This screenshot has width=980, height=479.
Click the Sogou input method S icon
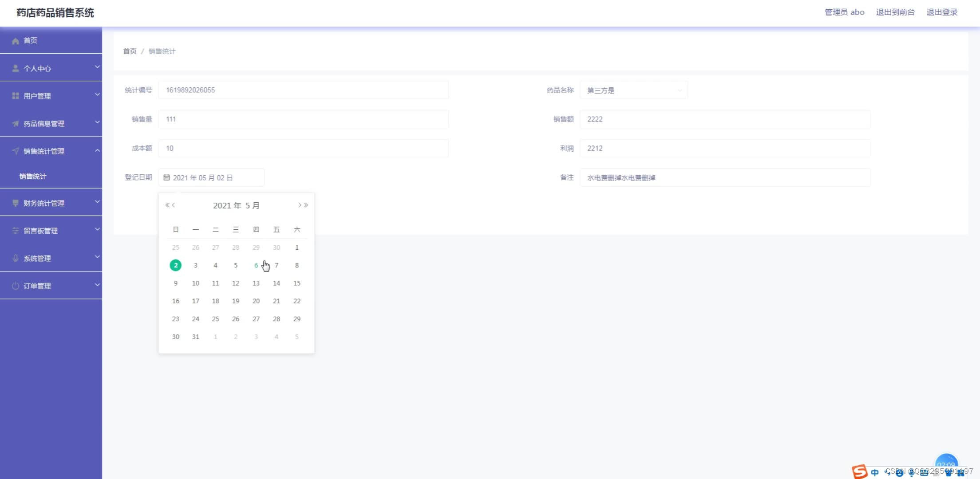tap(860, 471)
